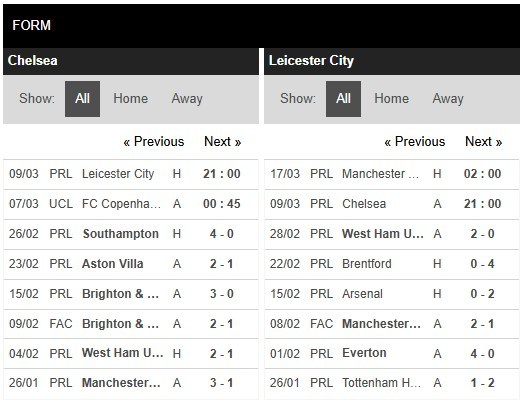The width and height of the screenshot is (524, 413).
Task: Open Leicester's match against Arsenal
Action: 392,294
